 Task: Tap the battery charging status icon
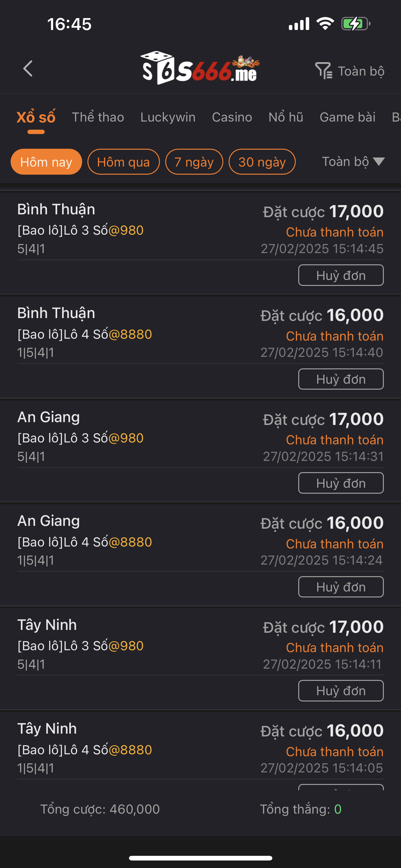[x=355, y=24]
